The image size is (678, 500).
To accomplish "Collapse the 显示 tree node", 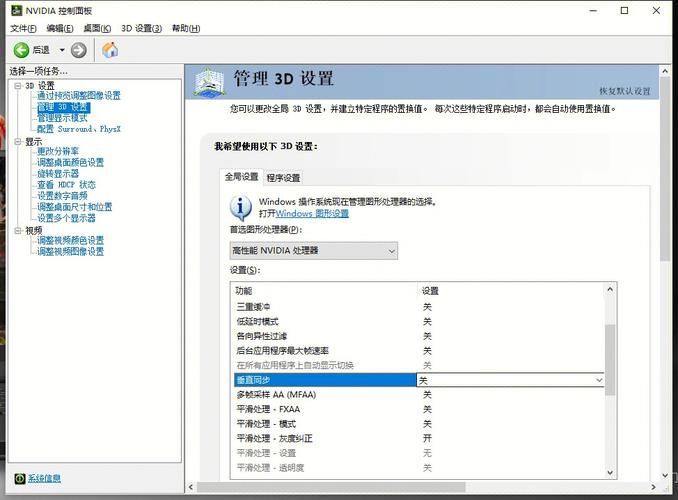I will (18, 141).
